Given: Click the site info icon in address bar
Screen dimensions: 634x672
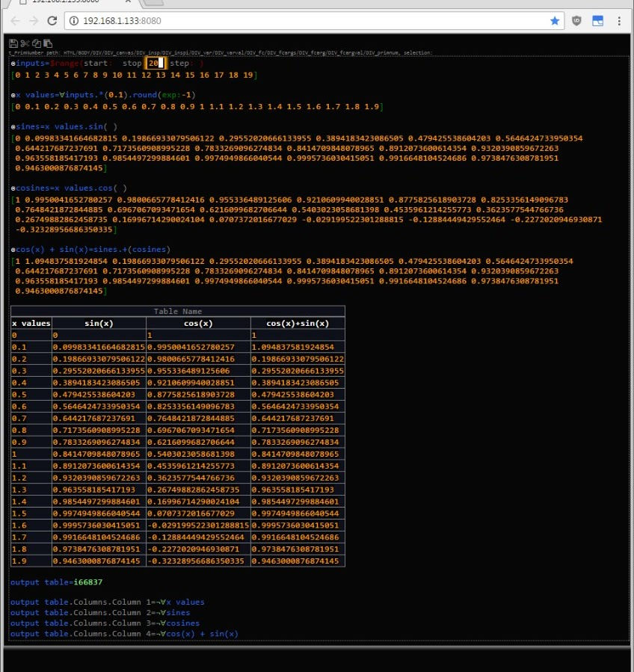Looking at the screenshot, I should tap(74, 21).
